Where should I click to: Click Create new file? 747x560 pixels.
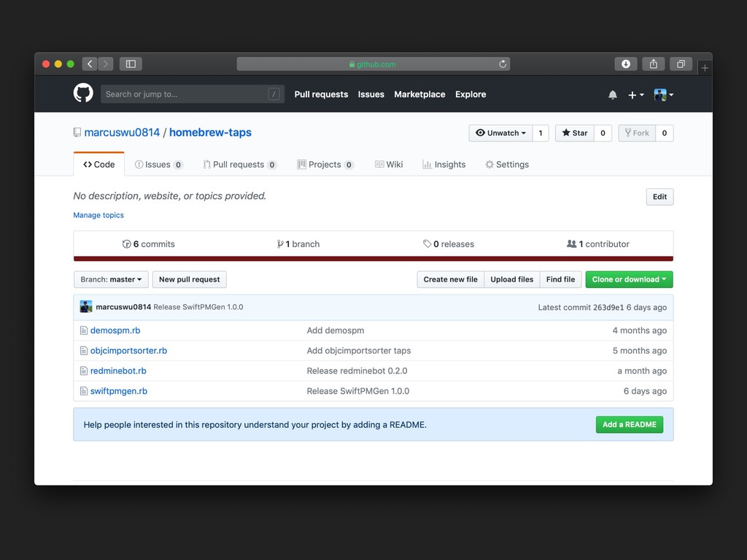450,279
